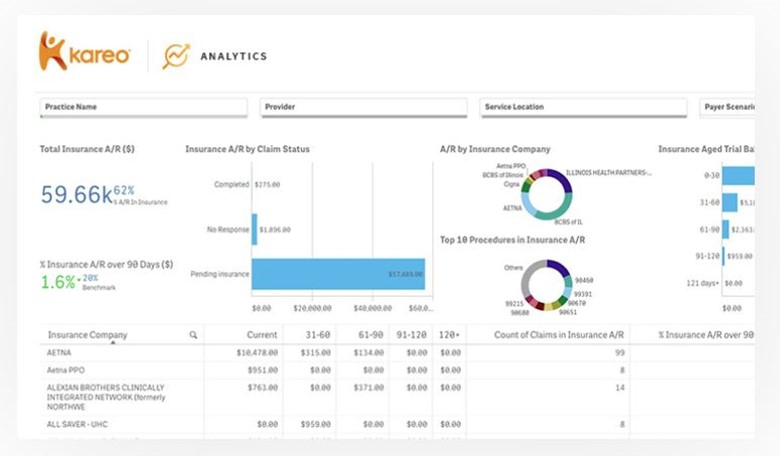
Task: Sort by 120+ column header
Action: click(449, 335)
